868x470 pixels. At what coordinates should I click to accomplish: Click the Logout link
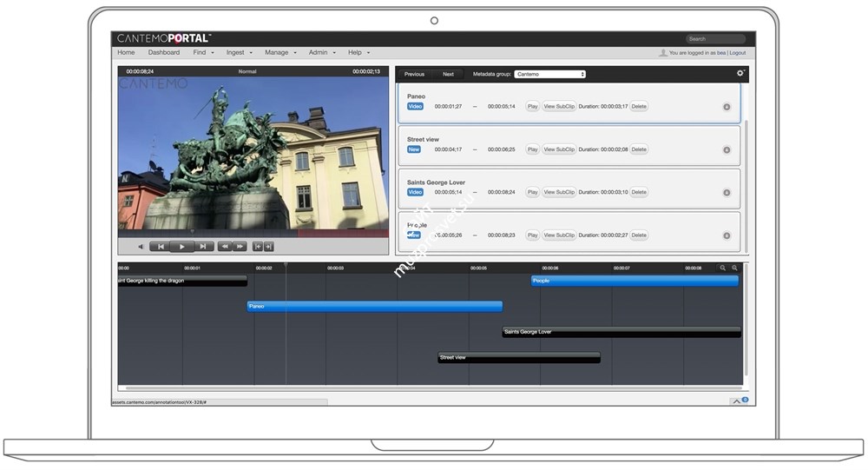(737, 53)
